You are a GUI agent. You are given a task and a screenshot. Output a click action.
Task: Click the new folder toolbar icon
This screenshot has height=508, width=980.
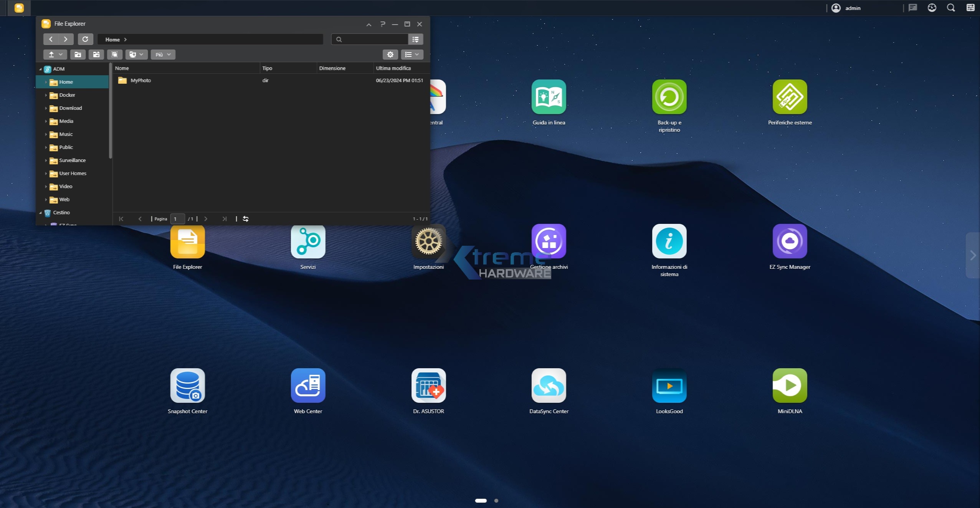[78, 55]
